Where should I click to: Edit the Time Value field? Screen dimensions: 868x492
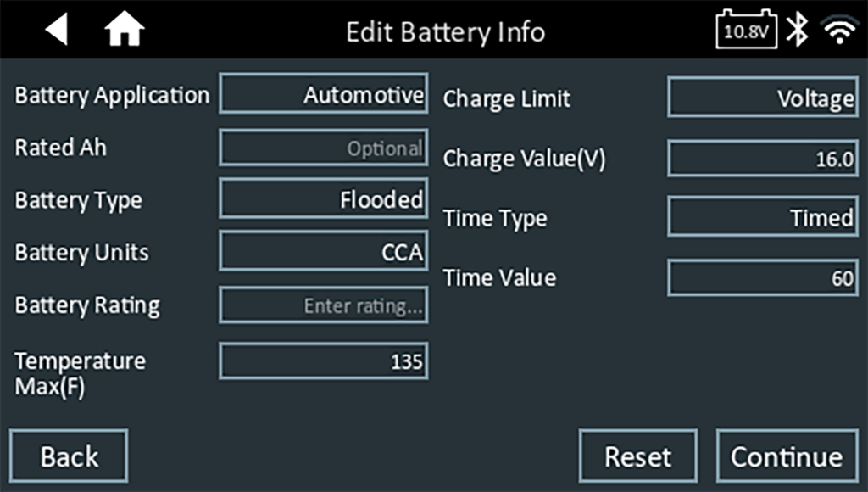point(762,278)
